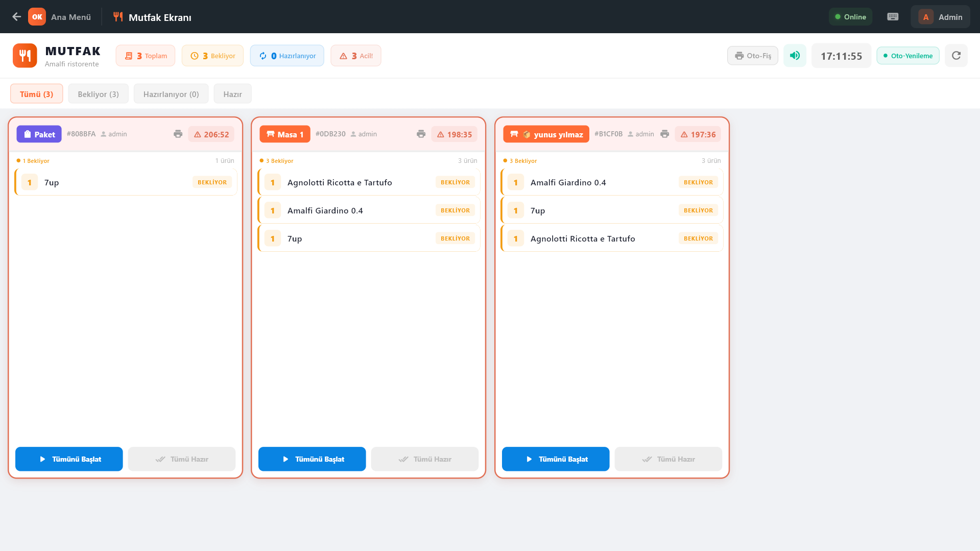This screenshot has width=980, height=551.
Task: Toggle the Oto-Fiş auto print
Action: coord(753,56)
